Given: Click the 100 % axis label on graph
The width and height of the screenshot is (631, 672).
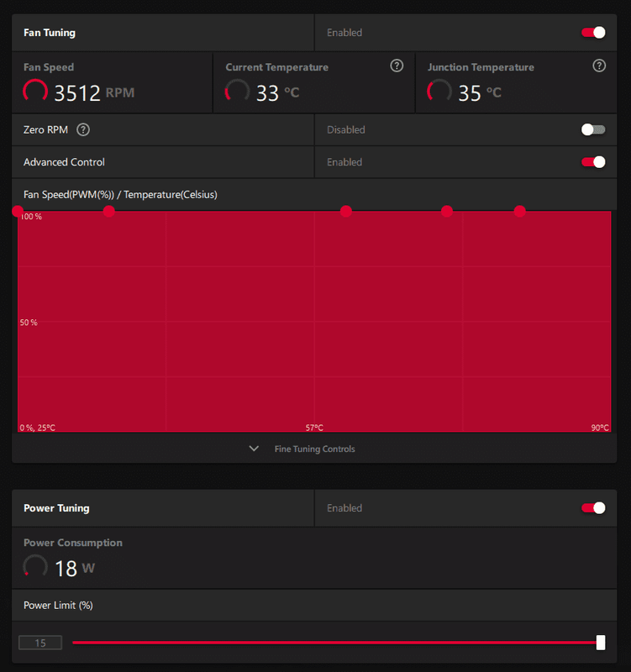Looking at the screenshot, I should [x=31, y=217].
